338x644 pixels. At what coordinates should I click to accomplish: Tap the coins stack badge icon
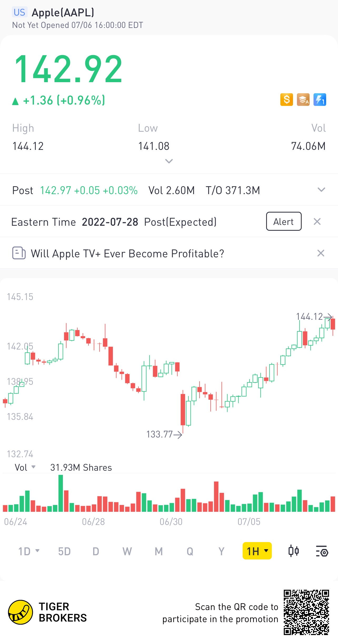tap(303, 100)
